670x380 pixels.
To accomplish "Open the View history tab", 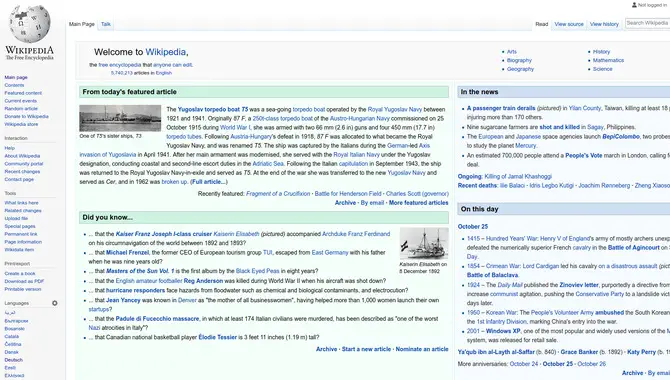I will [x=604, y=24].
